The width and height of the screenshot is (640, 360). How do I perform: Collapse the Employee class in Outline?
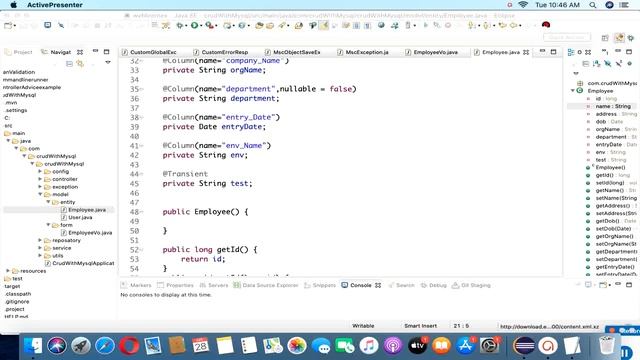click(x=573, y=91)
